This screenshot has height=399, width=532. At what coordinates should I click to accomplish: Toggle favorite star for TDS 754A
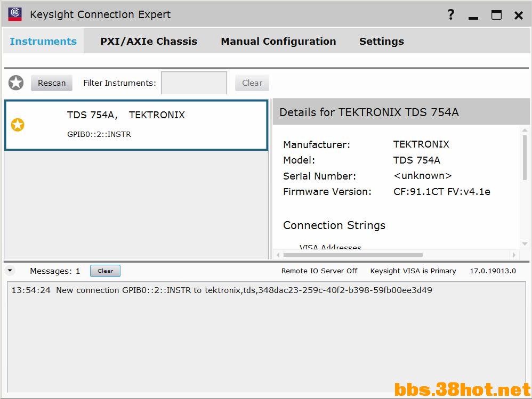click(x=18, y=125)
